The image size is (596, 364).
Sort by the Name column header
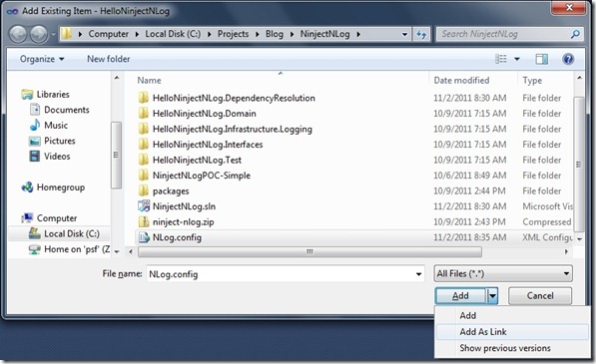(149, 80)
